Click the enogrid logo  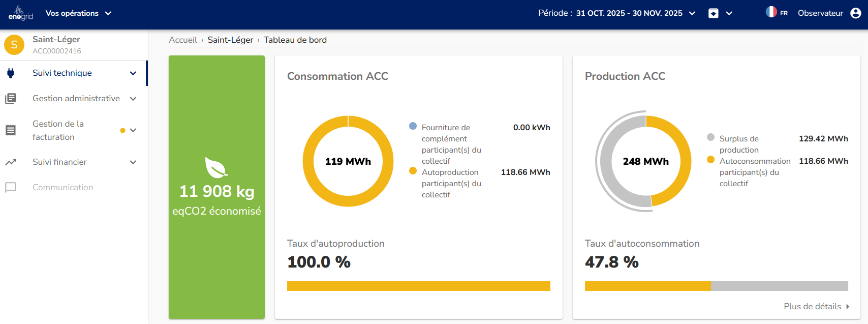[x=20, y=13]
